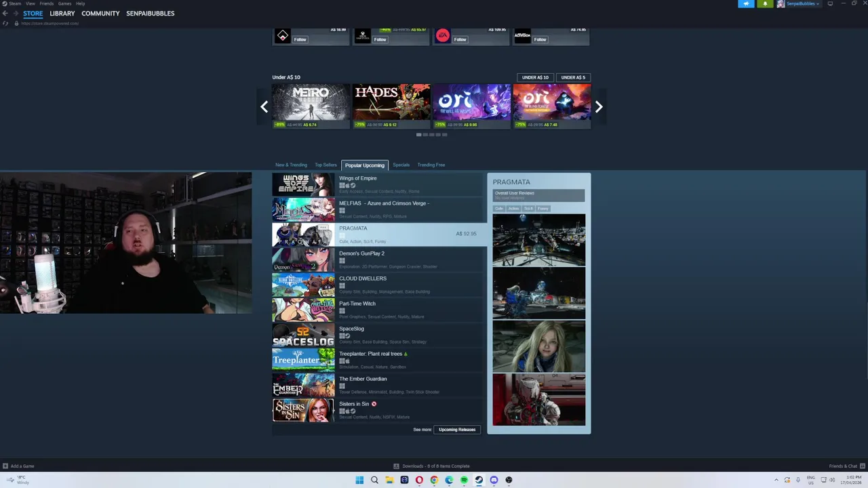
Task: Launch Google Chrome from the taskbar
Action: pos(434,480)
